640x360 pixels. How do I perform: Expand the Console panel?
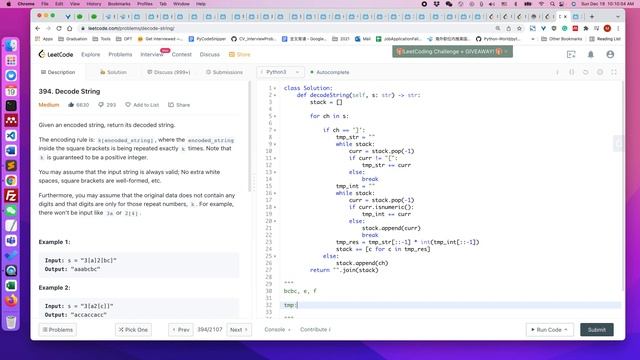point(278,329)
